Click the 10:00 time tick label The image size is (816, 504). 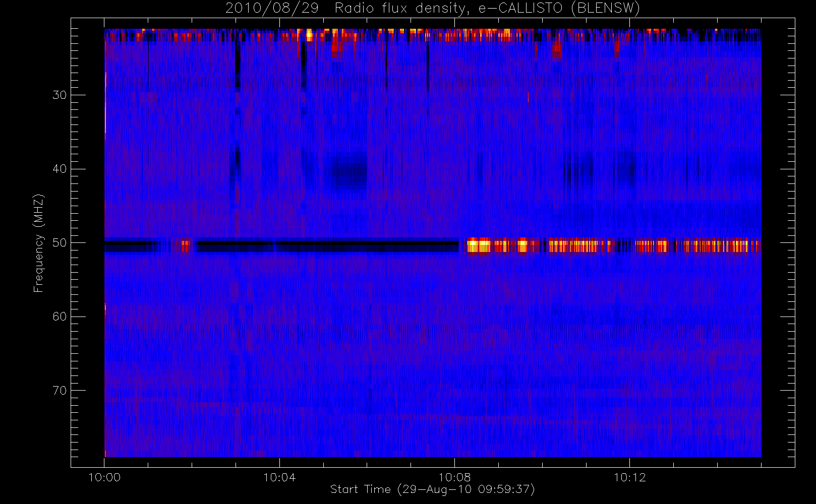click(x=104, y=477)
